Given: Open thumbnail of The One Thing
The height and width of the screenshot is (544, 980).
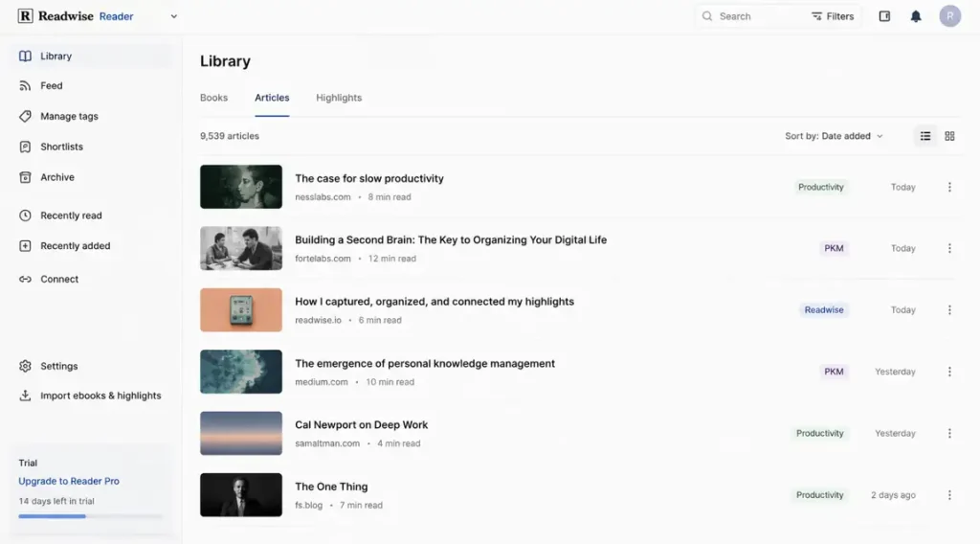Looking at the screenshot, I should click(x=240, y=495).
